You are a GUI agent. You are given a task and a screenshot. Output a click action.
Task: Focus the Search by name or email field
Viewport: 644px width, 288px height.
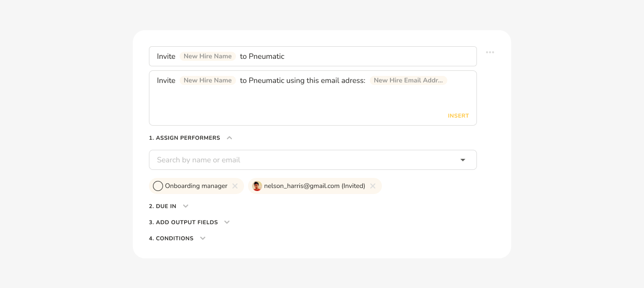[x=313, y=160]
